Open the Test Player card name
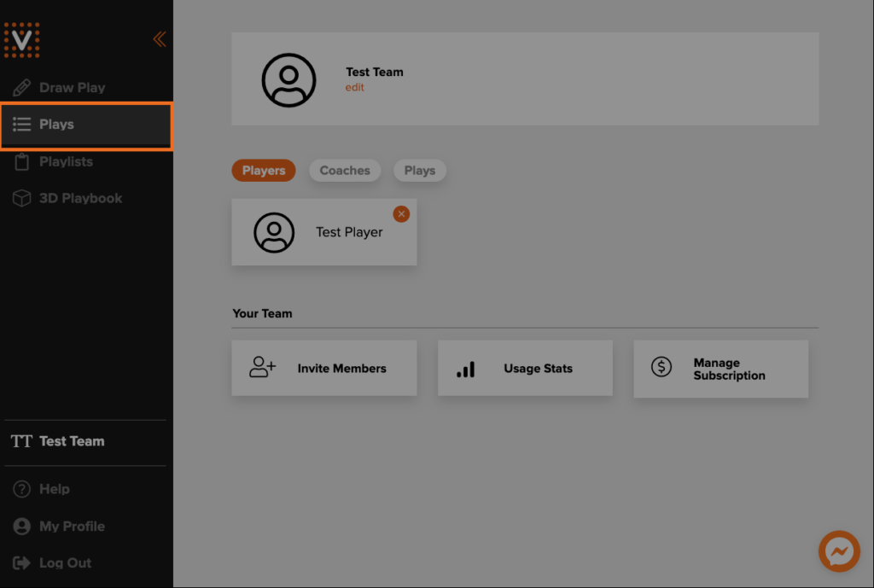The height and width of the screenshot is (588, 874). 349,232
